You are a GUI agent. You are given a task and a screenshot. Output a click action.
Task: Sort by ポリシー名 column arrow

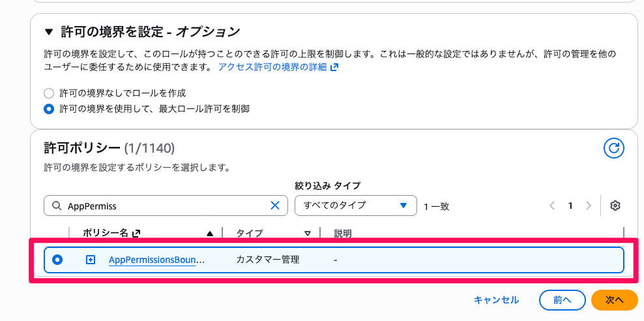tap(210, 233)
